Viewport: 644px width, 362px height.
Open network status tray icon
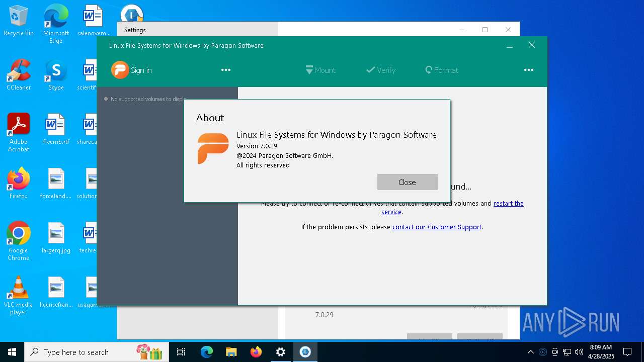pyautogui.click(x=567, y=352)
